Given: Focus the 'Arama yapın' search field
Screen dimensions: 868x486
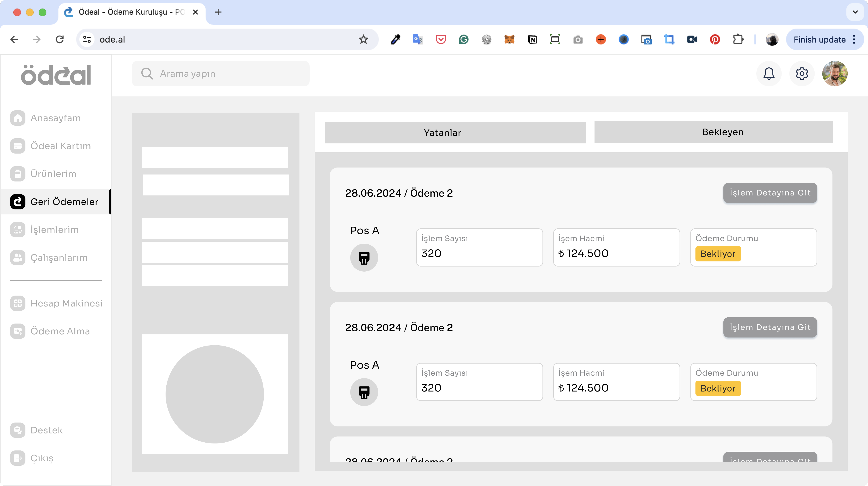Looking at the screenshot, I should (221, 74).
